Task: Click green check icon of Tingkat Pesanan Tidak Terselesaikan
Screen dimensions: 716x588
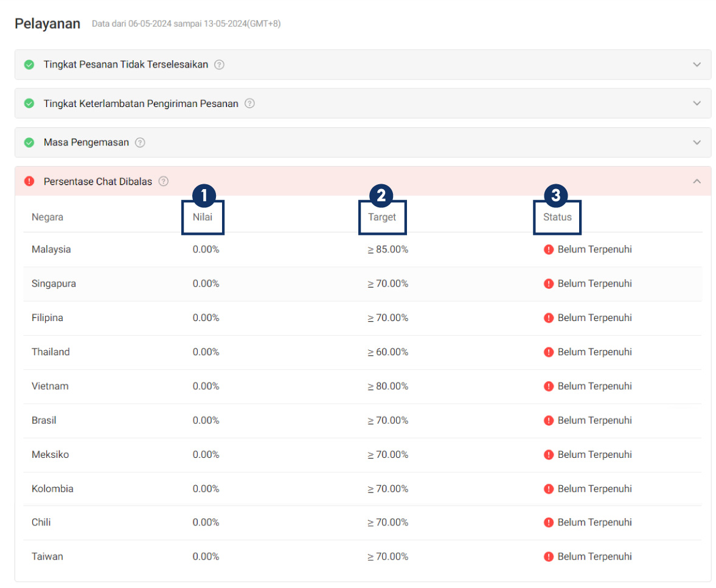Action: tap(29, 65)
